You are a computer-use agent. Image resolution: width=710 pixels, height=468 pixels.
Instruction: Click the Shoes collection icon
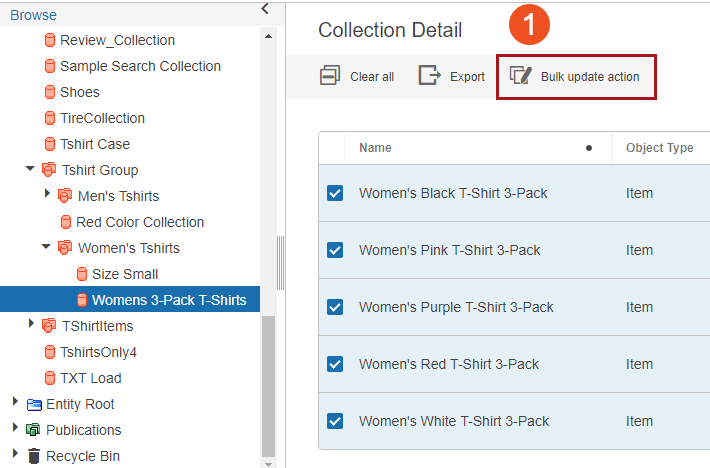(x=50, y=92)
